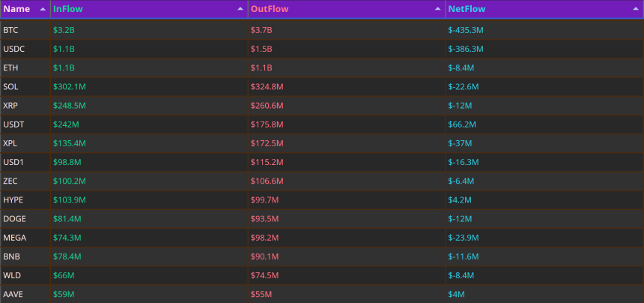Select BTC OutFlow value $3.7B

(x=261, y=30)
